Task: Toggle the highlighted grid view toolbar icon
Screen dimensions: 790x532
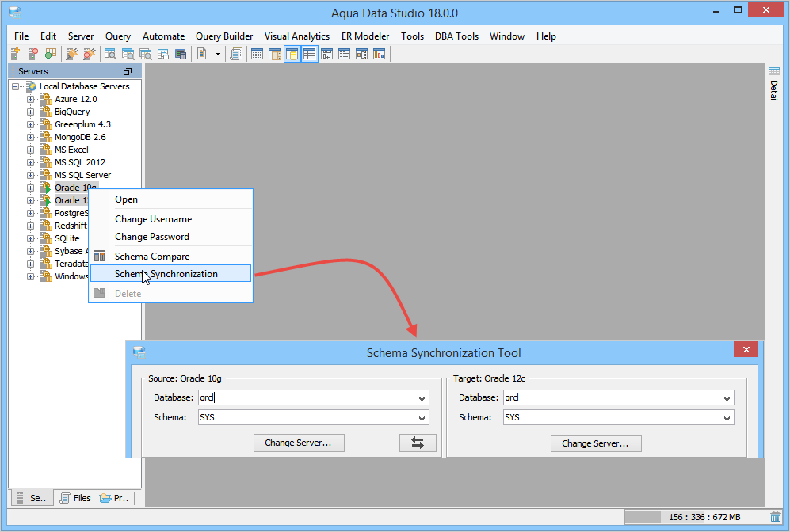Action: click(x=309, y=54)
